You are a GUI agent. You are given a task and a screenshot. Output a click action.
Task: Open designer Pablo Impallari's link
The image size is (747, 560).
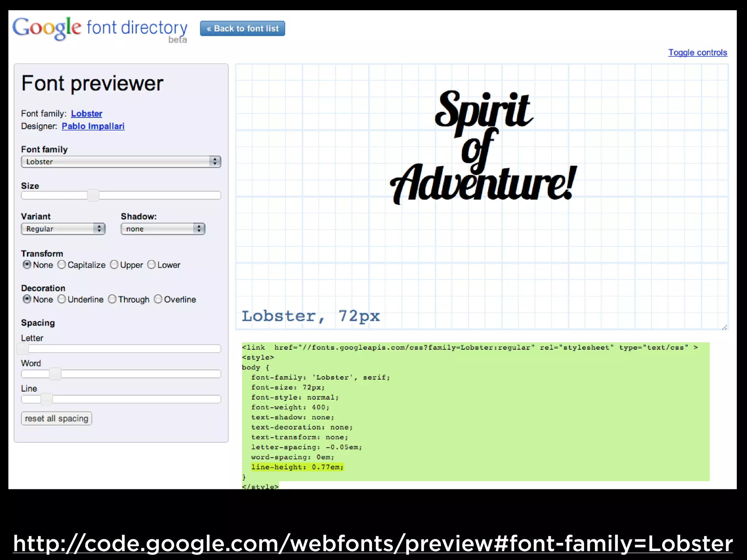(x=93, y=126)
